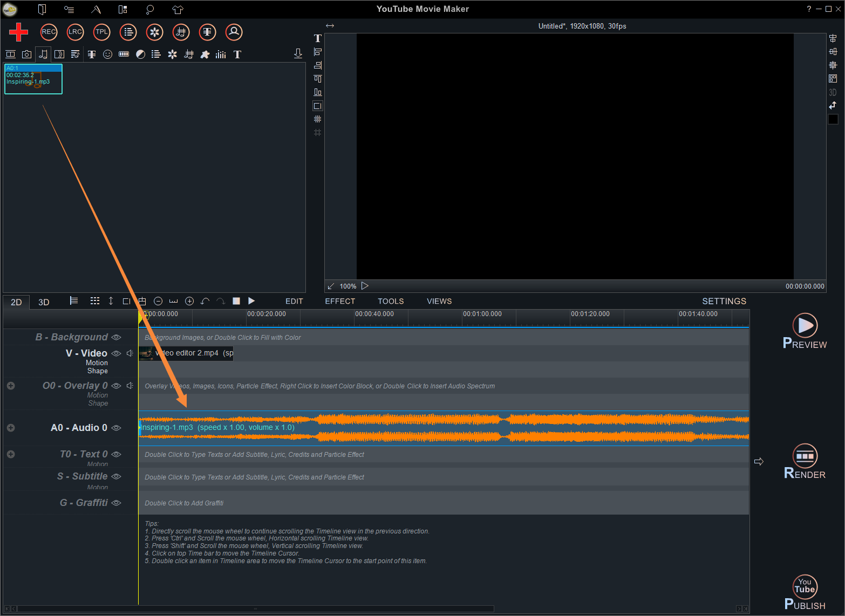Click the circled T text-title icon

click(x=208, y=32)
